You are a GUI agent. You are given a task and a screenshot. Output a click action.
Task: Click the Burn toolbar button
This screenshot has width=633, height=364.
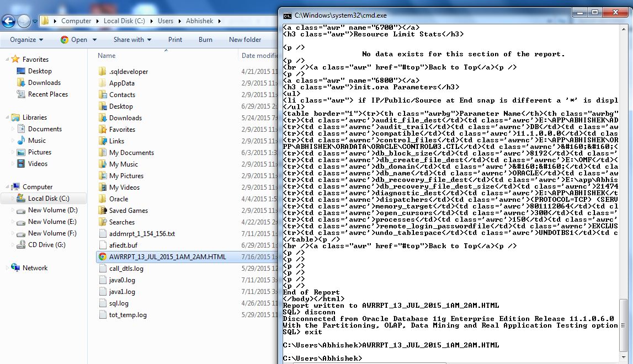pos(205,40)
